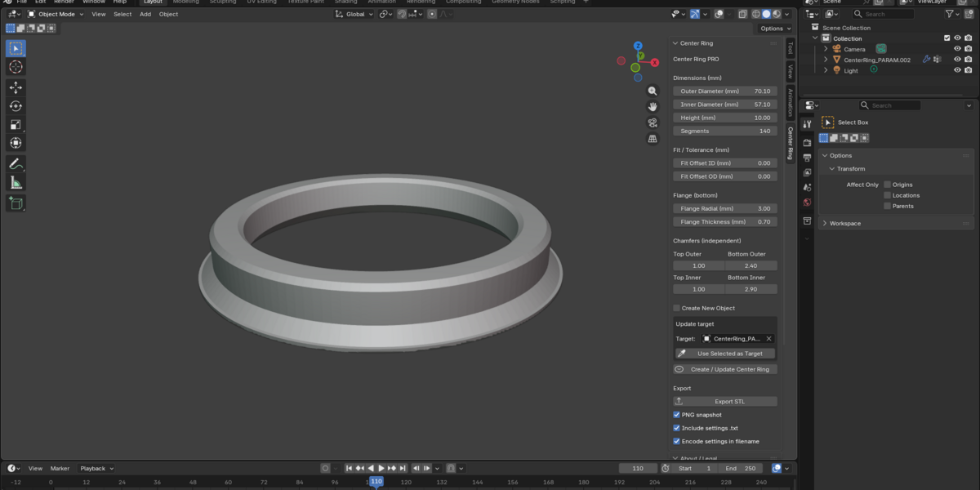
Task: Uncheck the PNG snapshot option
Action: pos(676,415)
